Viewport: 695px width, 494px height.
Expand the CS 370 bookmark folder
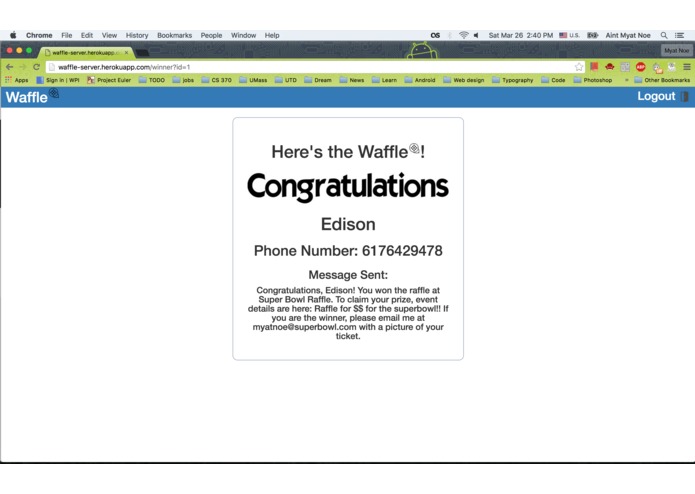pyautogui.click(x=216, y=80)
